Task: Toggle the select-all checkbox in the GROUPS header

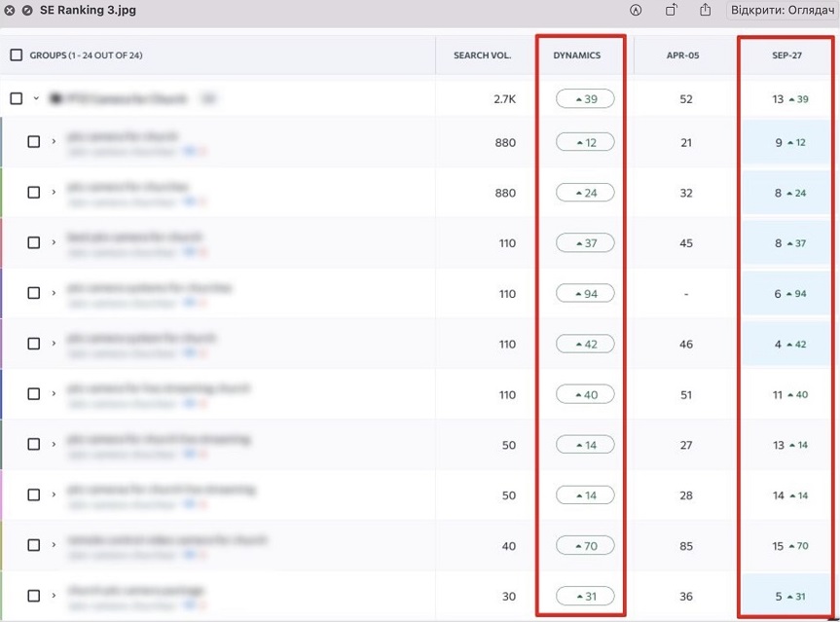Action: pyautogui.click(x=17, y=55)
